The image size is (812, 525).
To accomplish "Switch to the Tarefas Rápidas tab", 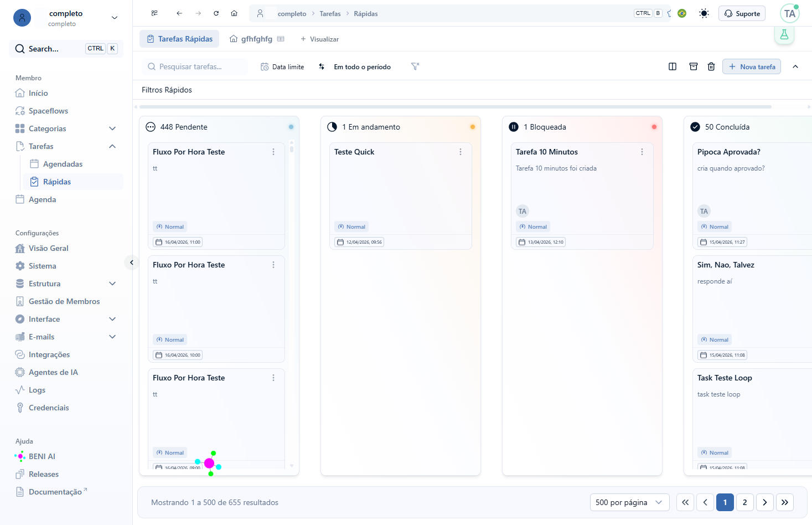I will pos(179,39).
